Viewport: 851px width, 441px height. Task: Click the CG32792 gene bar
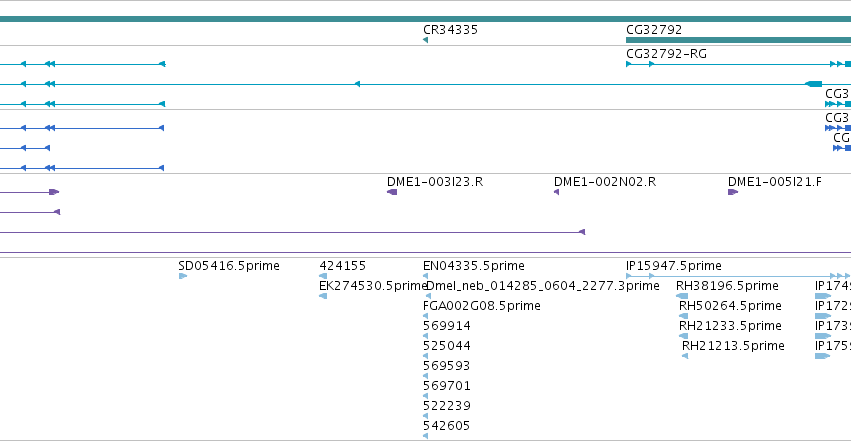[738, 40]
